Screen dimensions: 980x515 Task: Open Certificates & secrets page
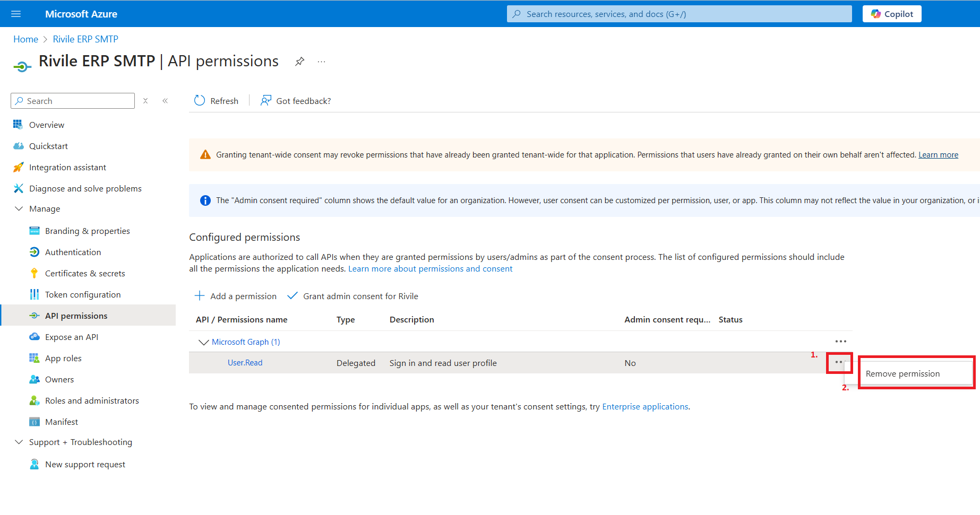click(85, 274)
